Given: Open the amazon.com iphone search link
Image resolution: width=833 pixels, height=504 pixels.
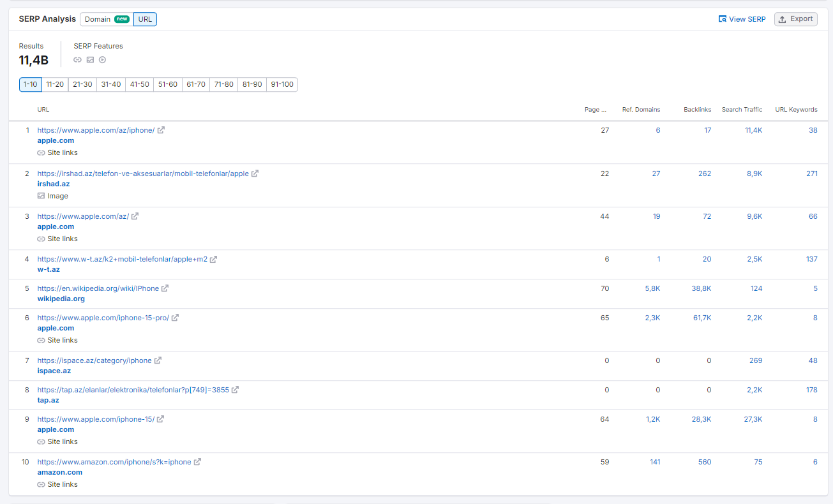Looking at the screenshot, I should click(114, 462).
